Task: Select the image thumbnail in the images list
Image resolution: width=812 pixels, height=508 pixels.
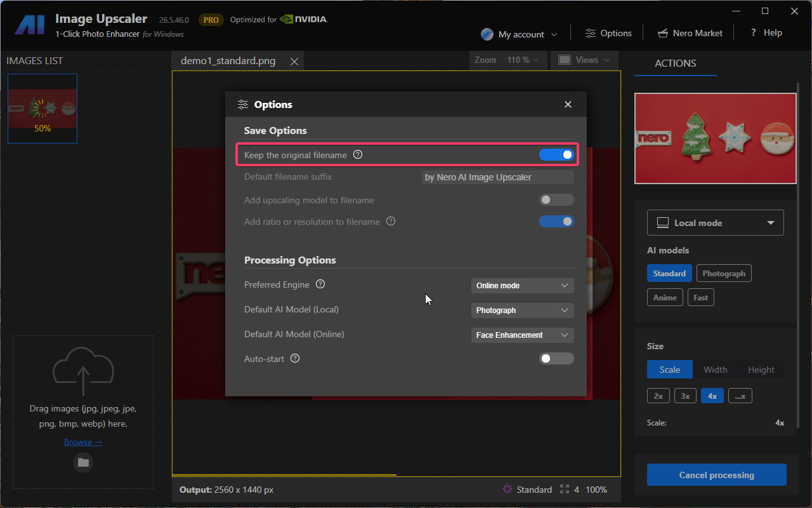Action: 42,108
